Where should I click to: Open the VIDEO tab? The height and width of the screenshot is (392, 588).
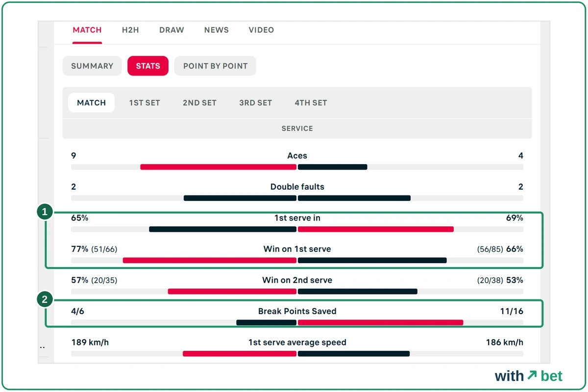coord(261,30)
